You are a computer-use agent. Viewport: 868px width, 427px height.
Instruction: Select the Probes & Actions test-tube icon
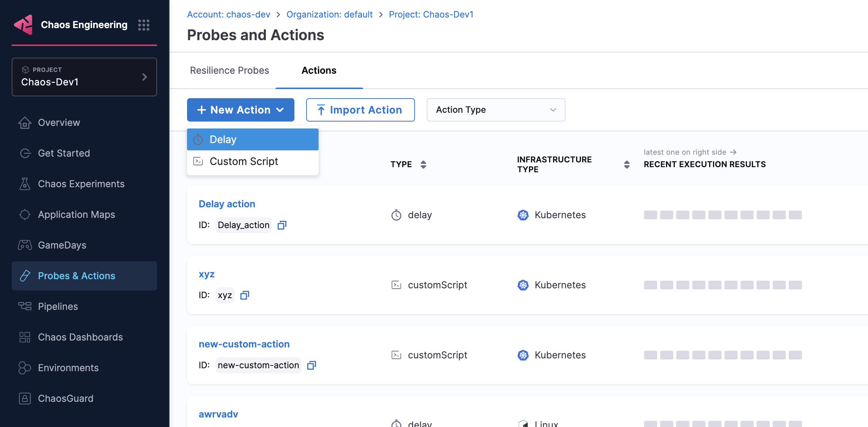[x=24, y=276]
